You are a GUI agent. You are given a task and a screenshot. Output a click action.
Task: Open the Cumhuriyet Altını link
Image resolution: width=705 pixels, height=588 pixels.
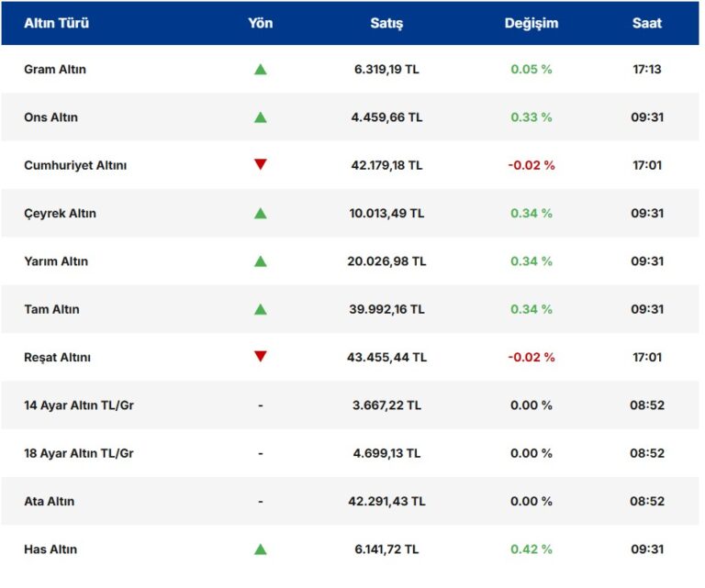[x=75, y=165]
